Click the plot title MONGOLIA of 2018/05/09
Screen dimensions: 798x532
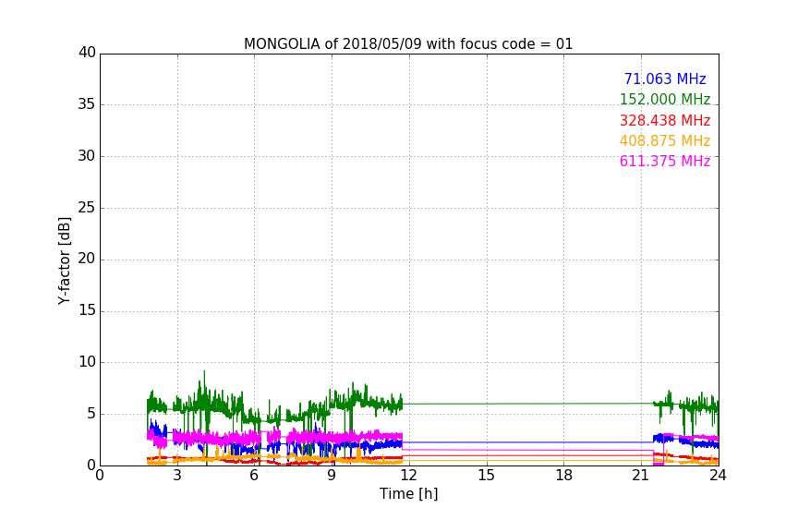(x=408, y=43)
